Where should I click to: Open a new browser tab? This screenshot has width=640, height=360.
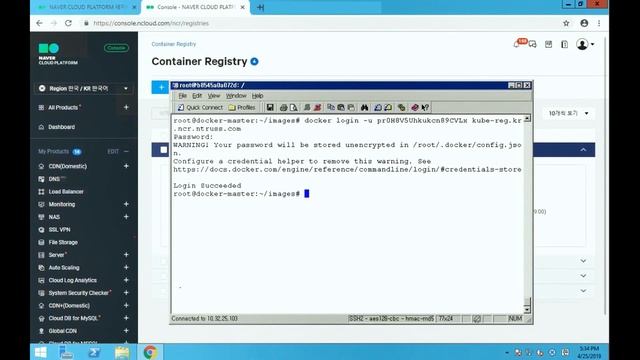pos(260,7)
